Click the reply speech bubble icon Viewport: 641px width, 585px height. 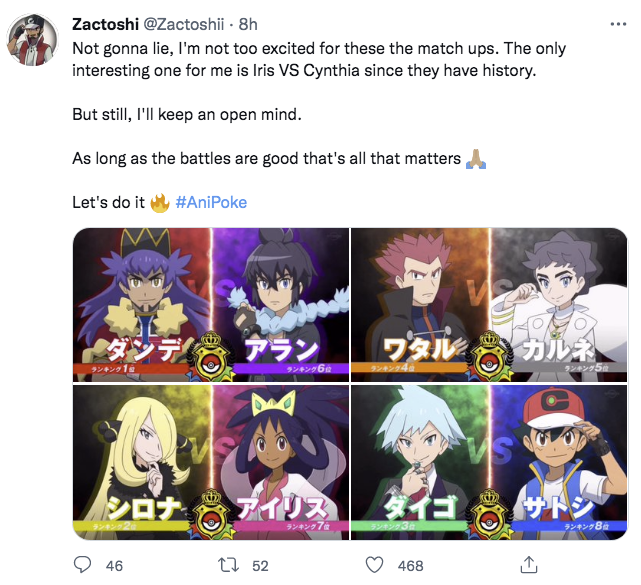82,565
